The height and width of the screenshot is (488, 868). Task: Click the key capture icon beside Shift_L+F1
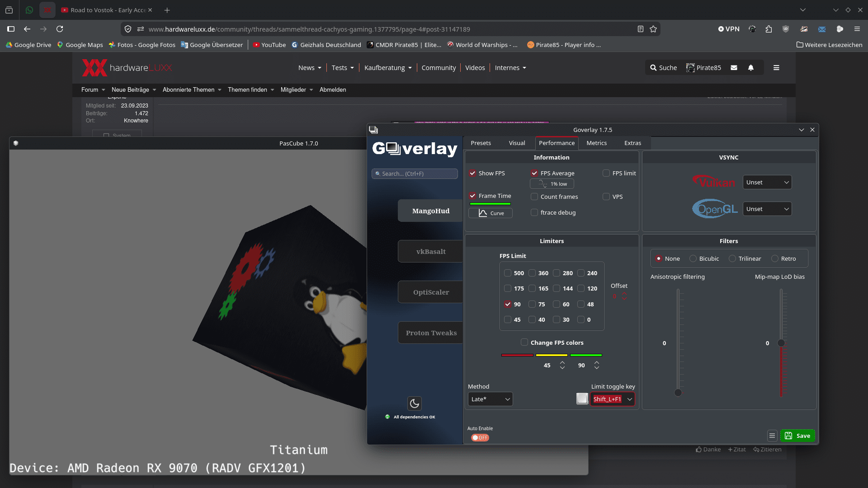pyautogui.click(x=582, y=399)
